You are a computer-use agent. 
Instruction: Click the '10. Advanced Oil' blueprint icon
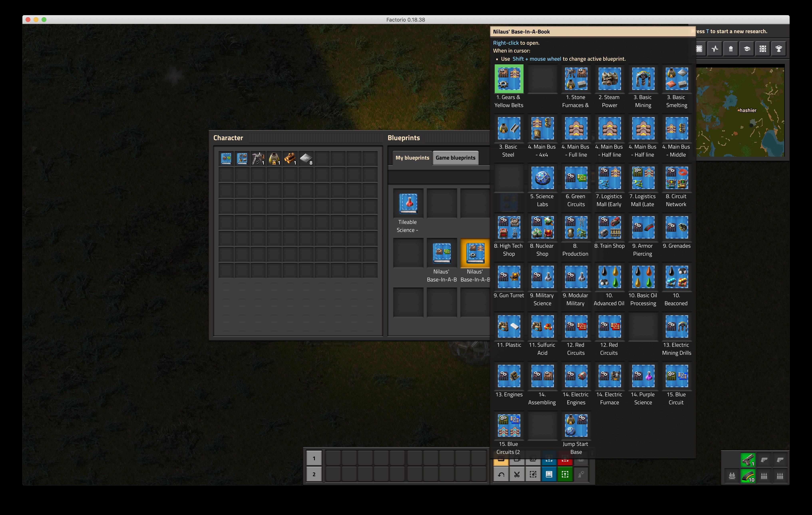(609, 277)
